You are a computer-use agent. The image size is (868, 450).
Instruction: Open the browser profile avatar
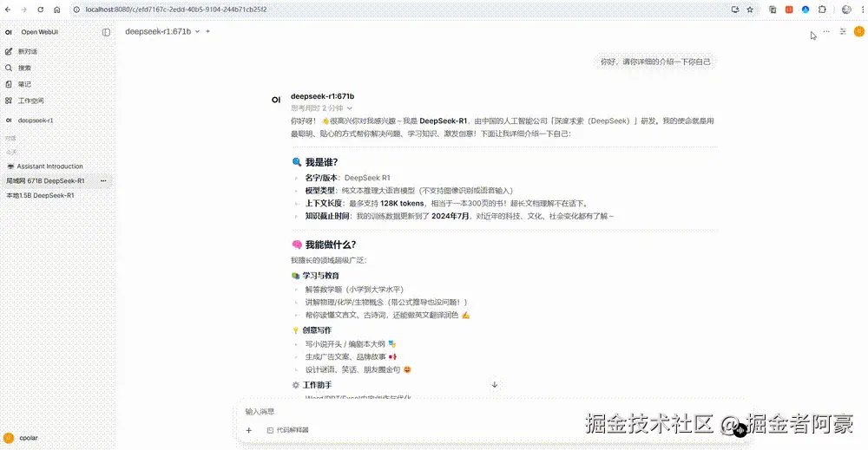coord(846,10)
